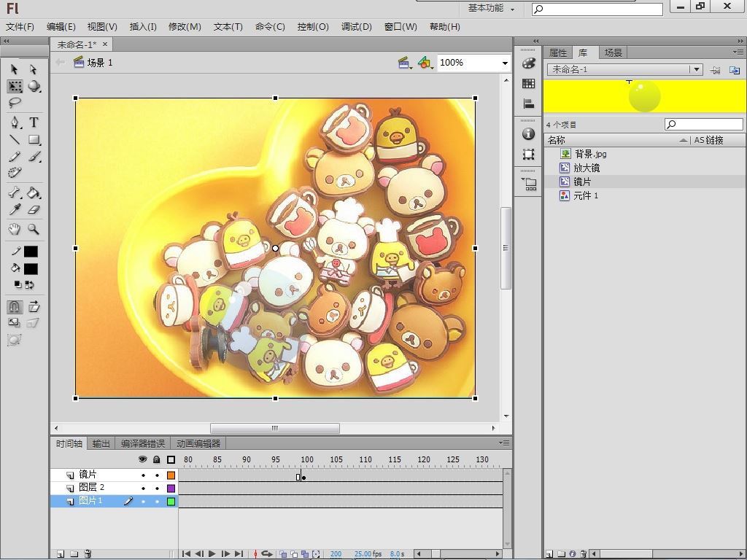Toggle visibility dot of 镜片 layer
747x560 pixels.
pyautogui.click(x=143, y=475)
